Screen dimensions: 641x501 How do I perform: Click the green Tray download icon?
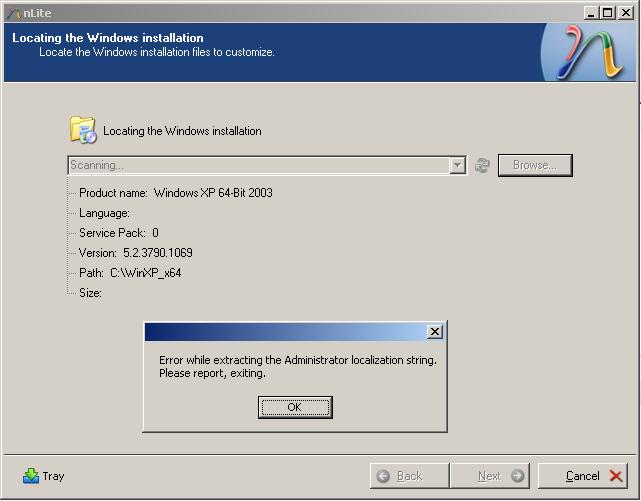(31, 476)
